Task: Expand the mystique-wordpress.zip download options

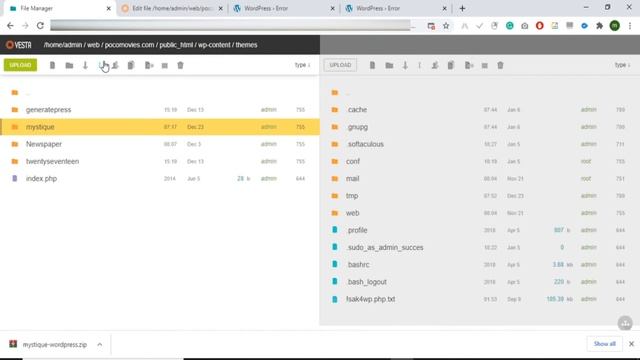Action: point(100,344)
